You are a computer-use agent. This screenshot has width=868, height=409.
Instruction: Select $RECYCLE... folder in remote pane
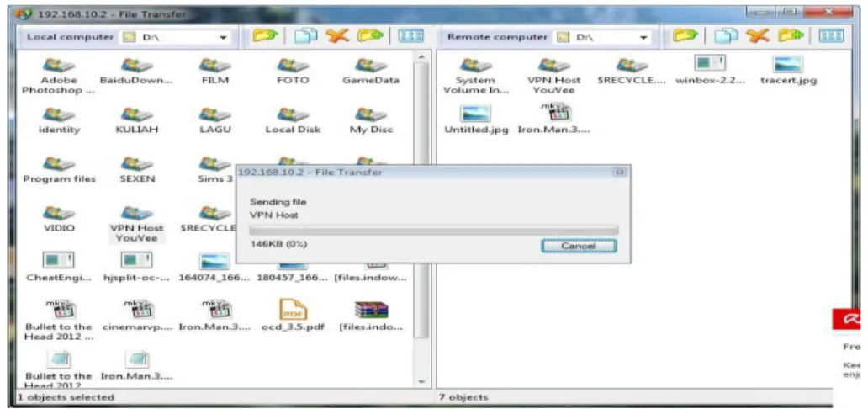[632, 72]
